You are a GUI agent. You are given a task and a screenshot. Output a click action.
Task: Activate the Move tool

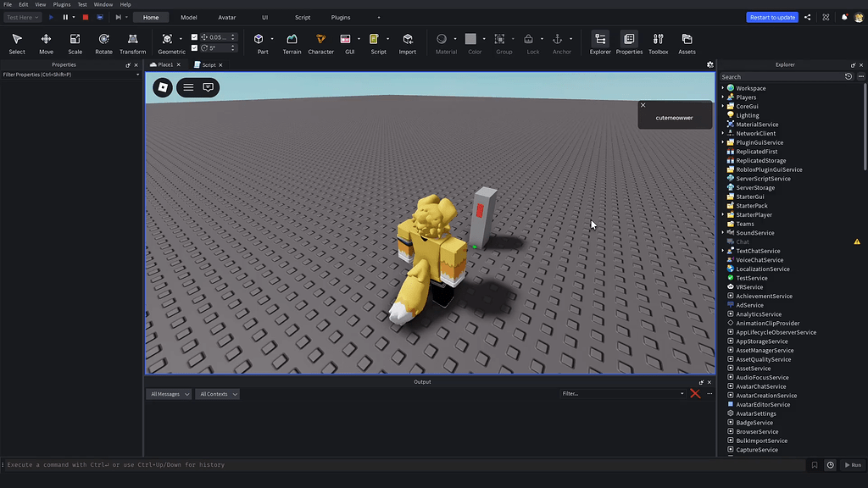click(46, 44)
